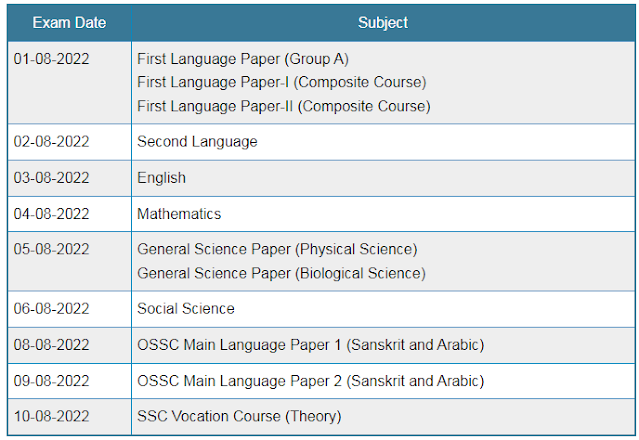Click OSSC Main Language Paper 1 entry

pyautogui.click(x=311, y=345)
